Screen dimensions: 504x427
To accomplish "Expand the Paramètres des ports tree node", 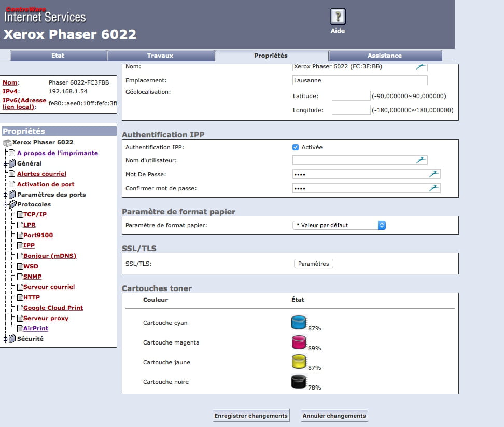I will click(5, 195).
